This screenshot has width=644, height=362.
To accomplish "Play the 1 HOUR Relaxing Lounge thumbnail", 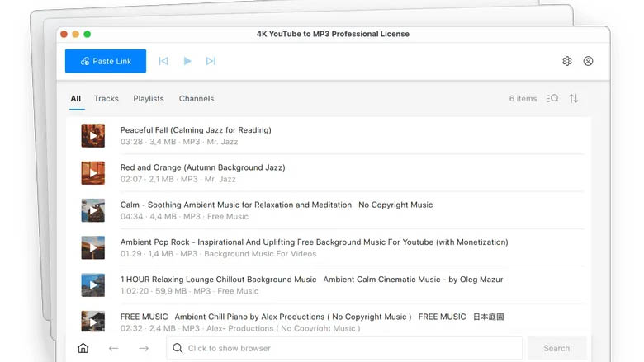I will click(x=92, y=285).
